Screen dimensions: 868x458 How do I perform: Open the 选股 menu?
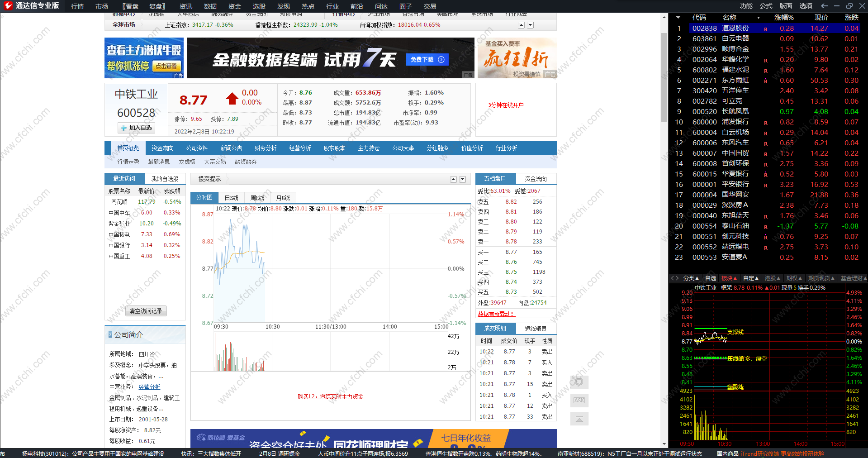click(259, 6)
